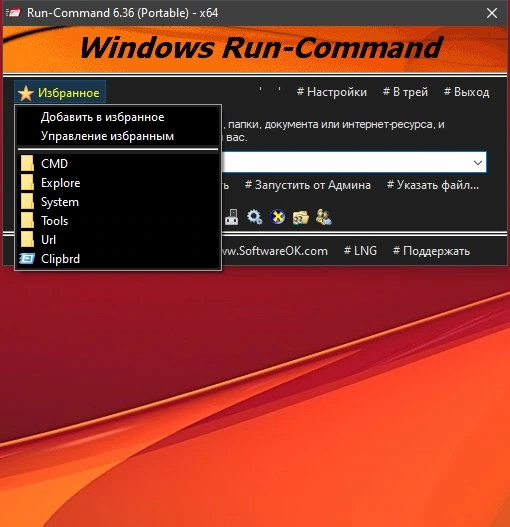The height and width of the screenshot is (527, 510).
Task: Click the user accounts with key icon
Action: coord(323,217)
